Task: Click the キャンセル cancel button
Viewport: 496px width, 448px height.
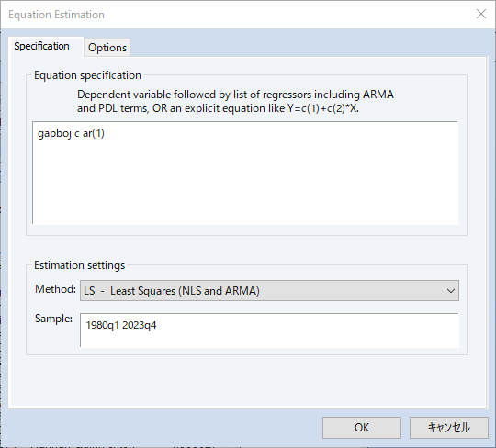Action: click(x=449, y=428)
